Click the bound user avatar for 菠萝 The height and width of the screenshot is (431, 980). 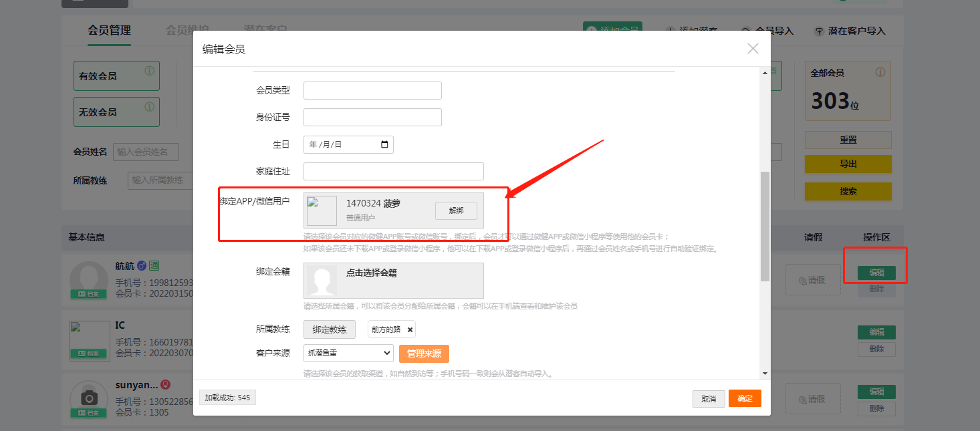click(322, 210)
